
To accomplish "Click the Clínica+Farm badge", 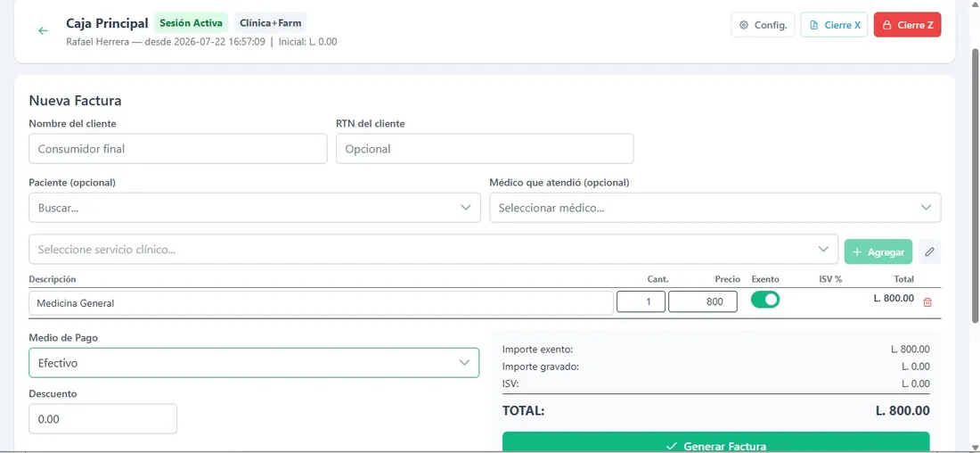I will [x=271, y=23].
